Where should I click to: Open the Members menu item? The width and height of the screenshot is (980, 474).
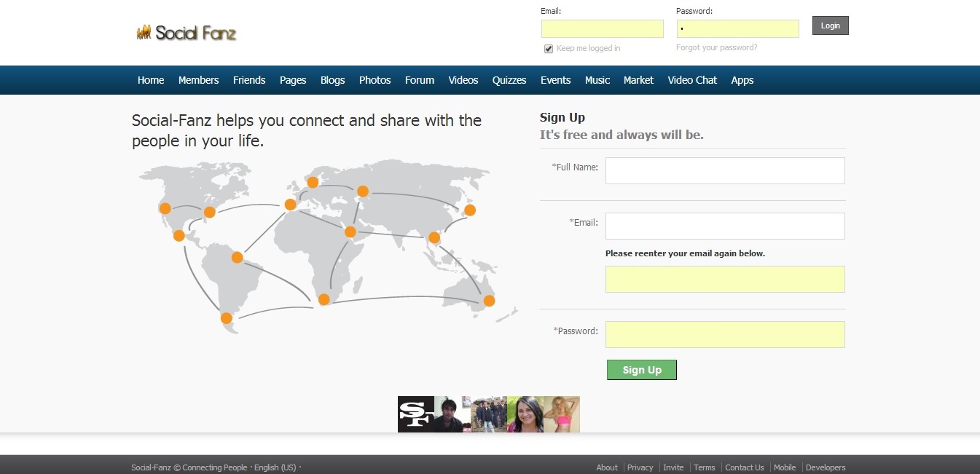198,80
